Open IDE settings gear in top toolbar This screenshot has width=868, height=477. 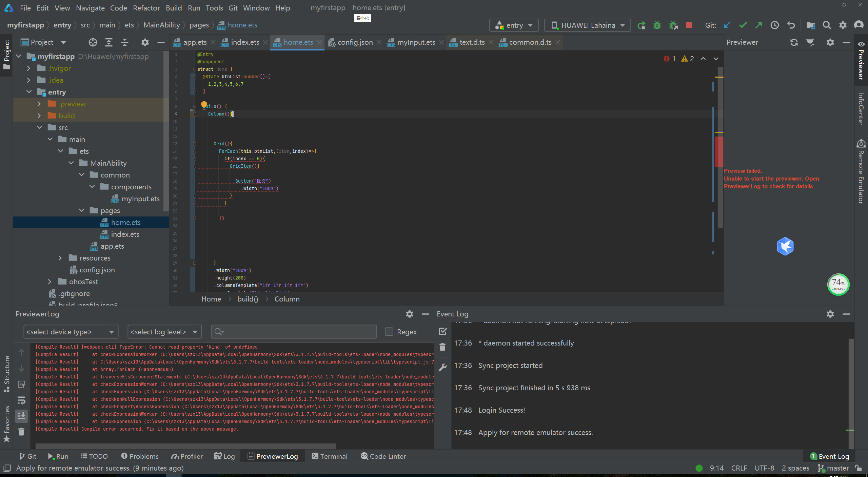pos(843,25)
